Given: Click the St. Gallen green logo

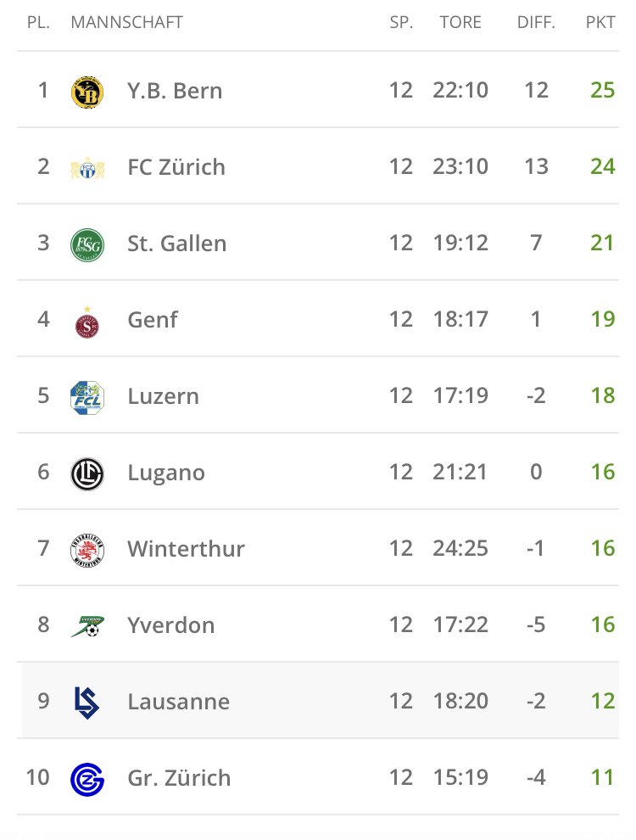Looking at the screenshot, I should coord(86,244).
